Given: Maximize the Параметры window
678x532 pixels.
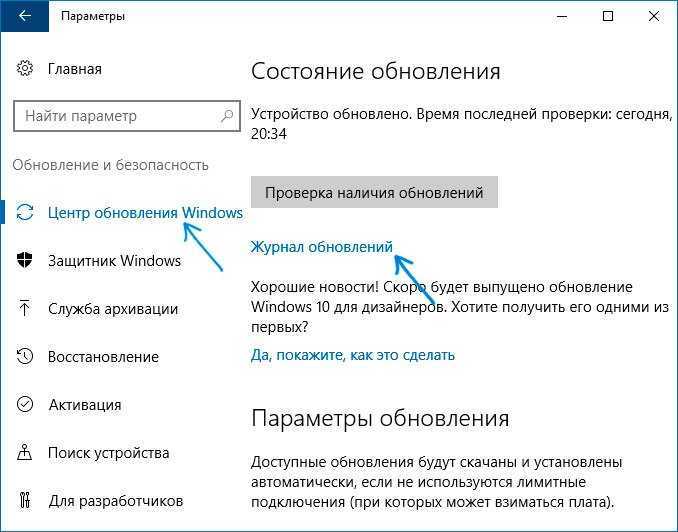Looking at the screenshot, I should 608,16.
